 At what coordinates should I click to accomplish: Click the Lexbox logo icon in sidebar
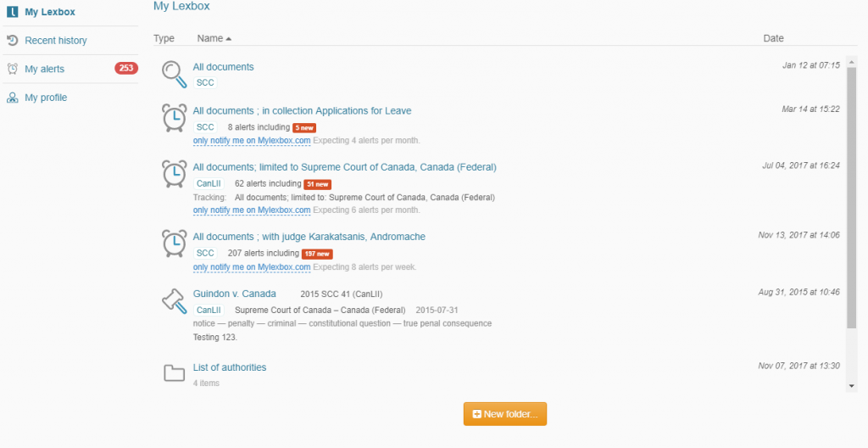click(13, 12)
